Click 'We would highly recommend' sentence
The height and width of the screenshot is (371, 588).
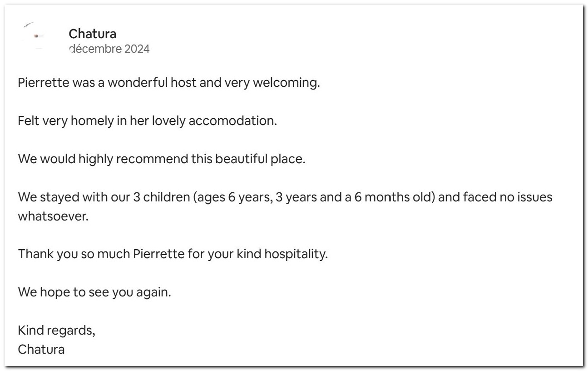(x=162, y=160)
